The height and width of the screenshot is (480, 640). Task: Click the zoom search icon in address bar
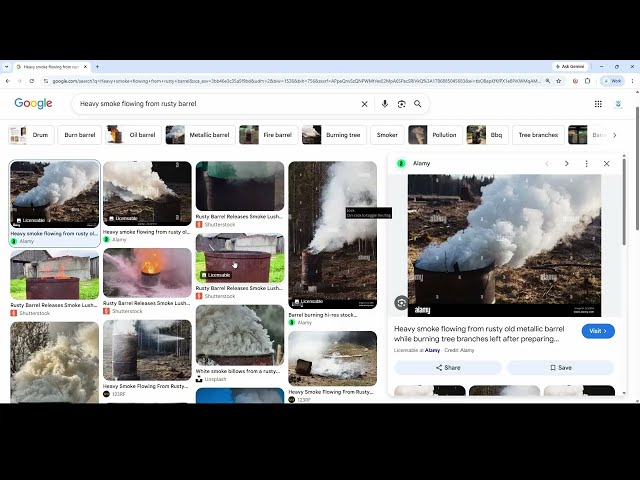click(548, 81)
